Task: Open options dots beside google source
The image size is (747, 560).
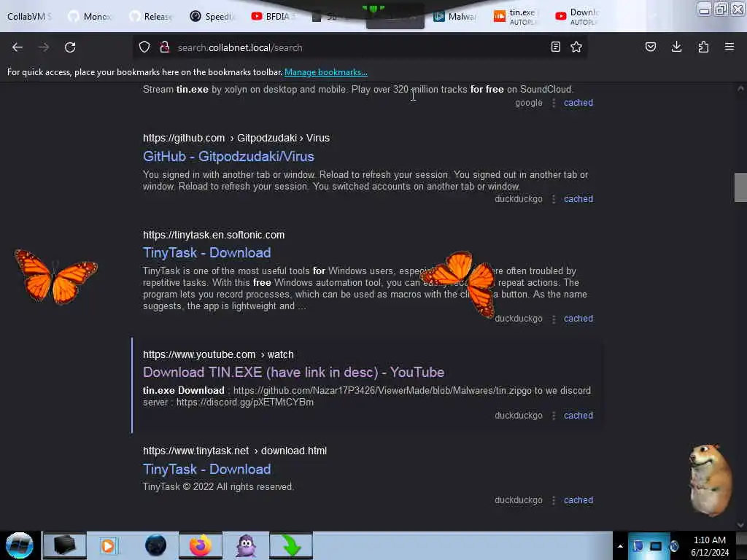Action: click(x=554, y=103)
